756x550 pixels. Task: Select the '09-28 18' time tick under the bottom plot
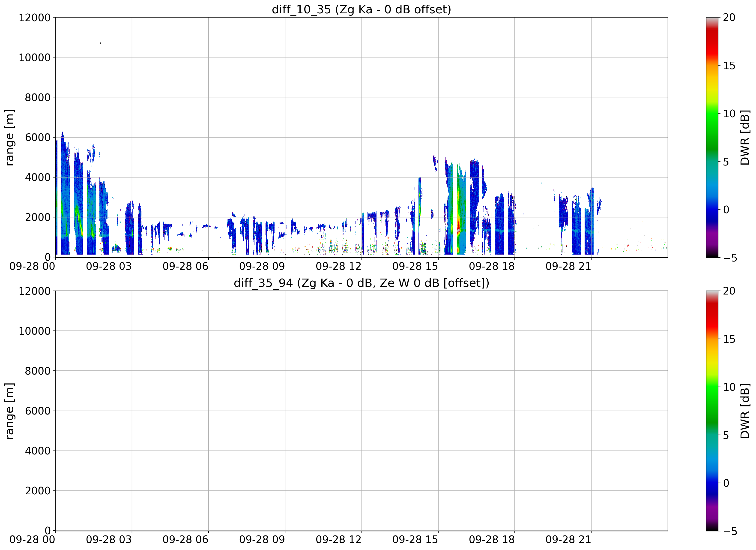pyautogui.click(x=492, y=540)
